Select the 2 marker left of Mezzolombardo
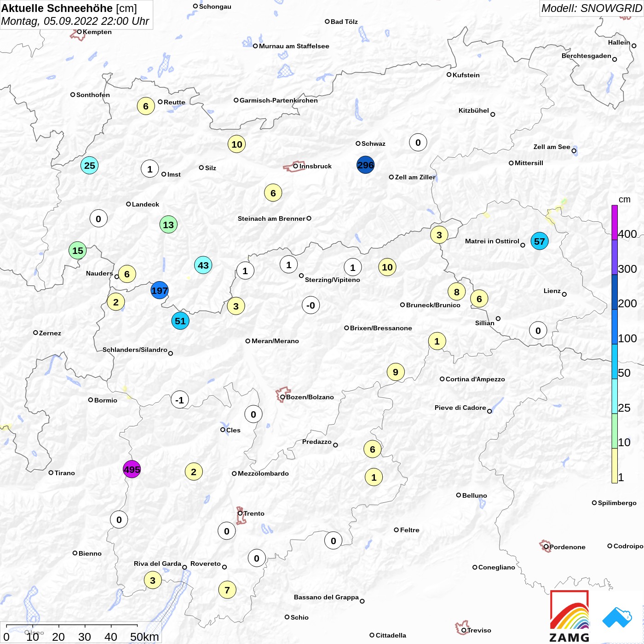The image size is (644, 644). pyautogui.click(x=194, y=471)
